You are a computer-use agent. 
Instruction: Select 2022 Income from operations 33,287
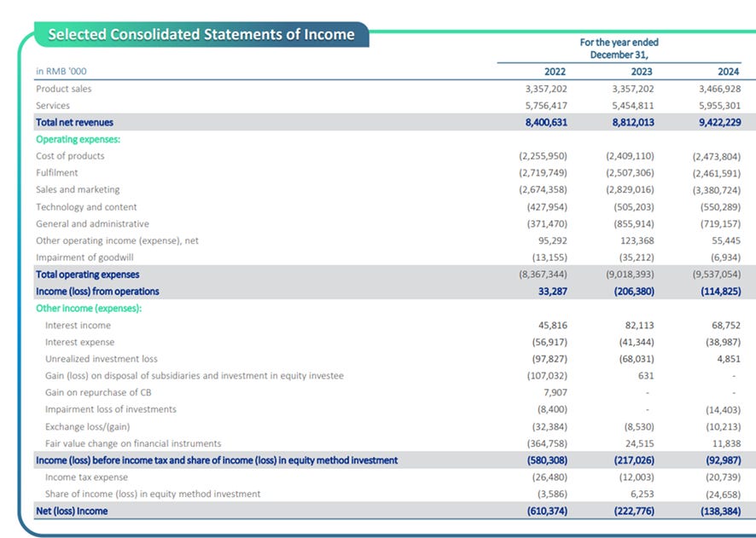click(553, 292)
